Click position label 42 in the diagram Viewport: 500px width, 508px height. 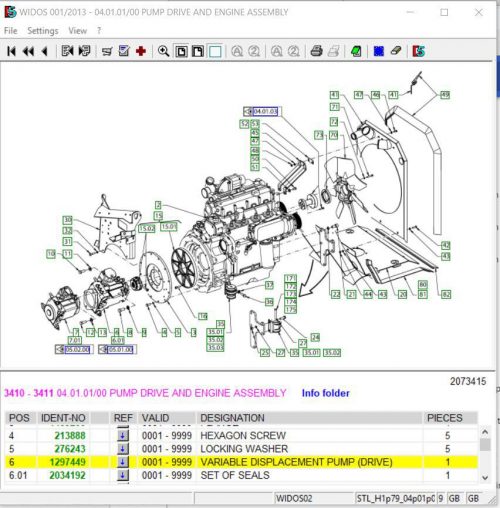446,246
